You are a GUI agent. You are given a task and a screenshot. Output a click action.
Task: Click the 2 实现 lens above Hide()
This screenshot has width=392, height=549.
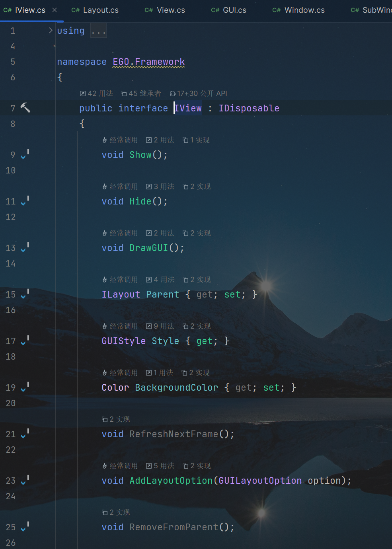pyautogui.click(x=197, y=187)
